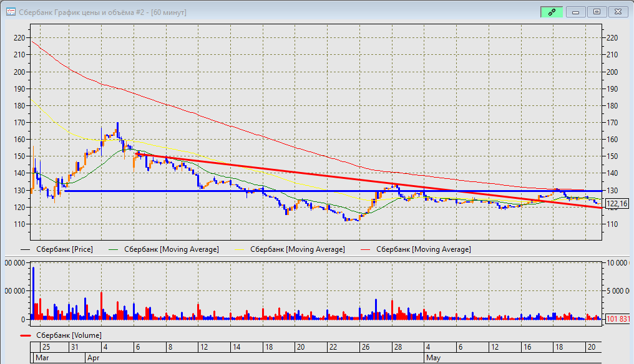
Task: Click the 170 price peak candle in April
Action: click(x=117, y=127)
